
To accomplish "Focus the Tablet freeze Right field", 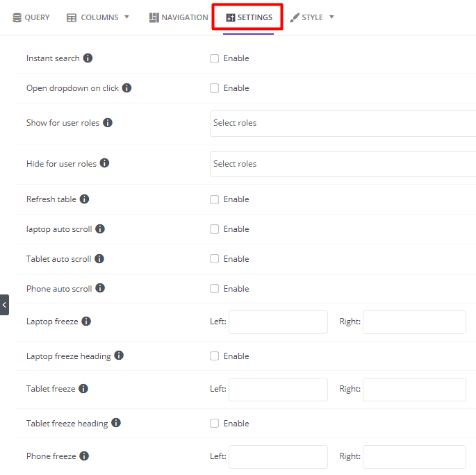I will click(x=414, y=390).
